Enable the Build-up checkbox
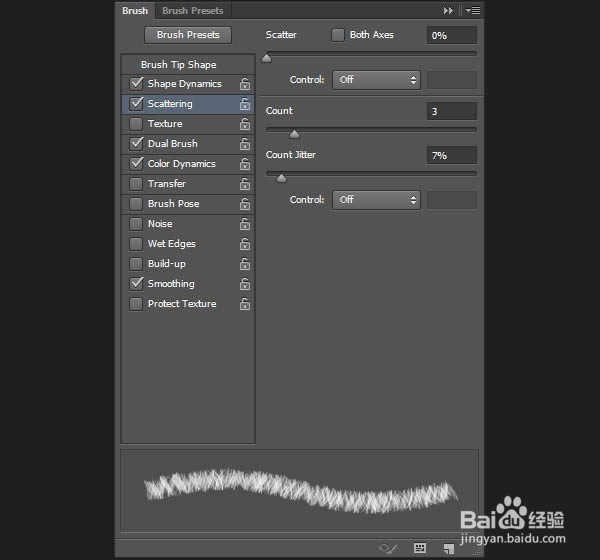The width and height of the screenshot is (600, 560). (136, 264)
